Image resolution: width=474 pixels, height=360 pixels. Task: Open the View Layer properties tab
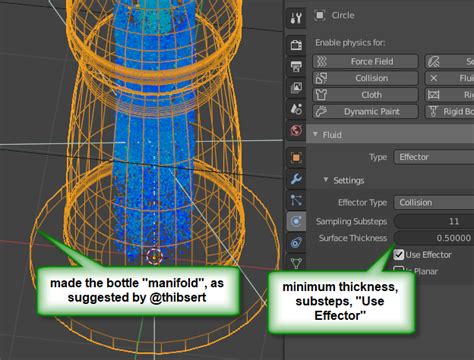tap(296, 87)
